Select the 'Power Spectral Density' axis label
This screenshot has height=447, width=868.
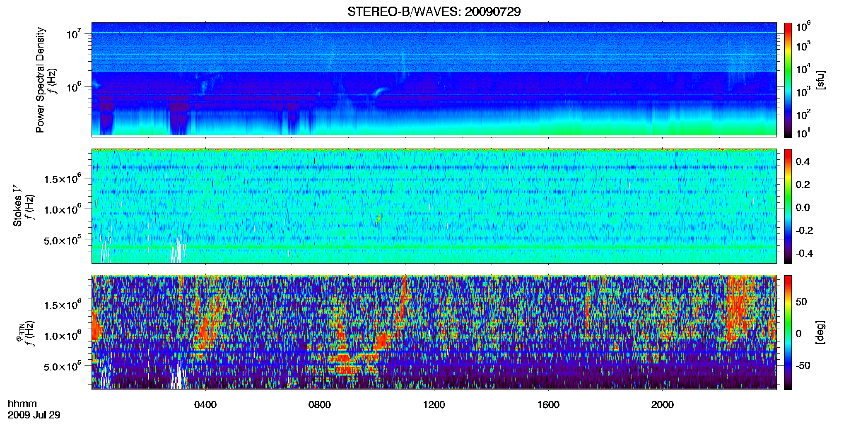click(40, 80)
